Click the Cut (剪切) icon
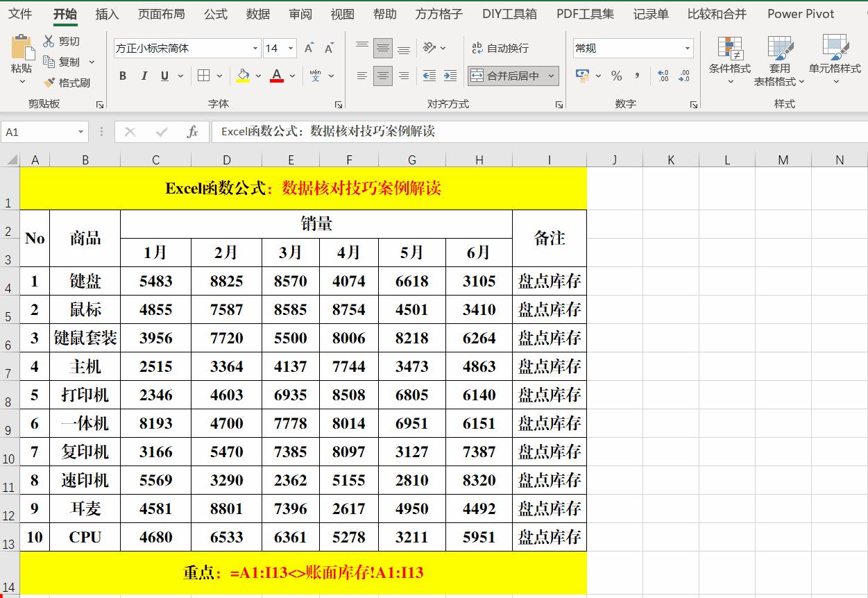This screenshot has width=868, height=598. (x=49, y=41)
